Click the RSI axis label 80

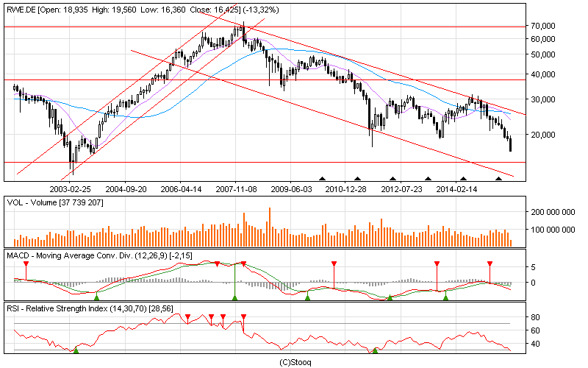tap(535, 317)
